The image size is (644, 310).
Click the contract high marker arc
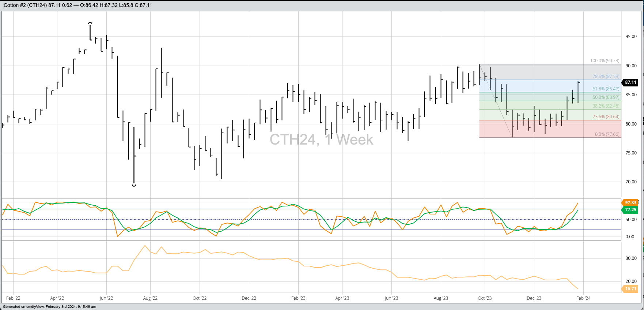click(90, 23)
